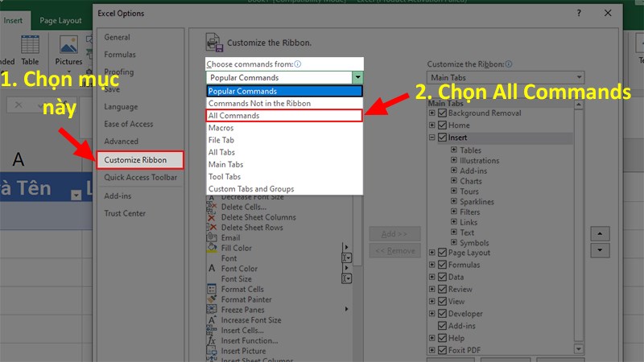This screenshot has height=362, width=644.
Task: Toggle the Developer tab checkbox
Action: (x=442, y=314)
